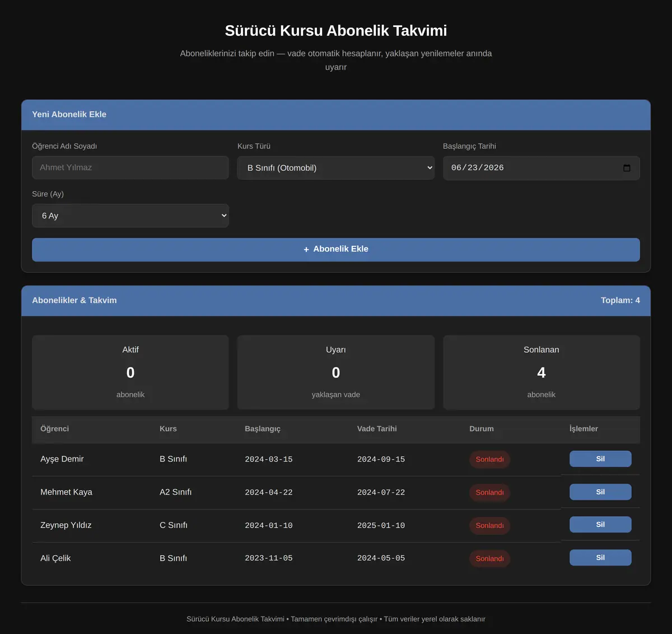Select the student name Ayşe Demir
Screen dimensions: 672x634
[x=62, y=459]
